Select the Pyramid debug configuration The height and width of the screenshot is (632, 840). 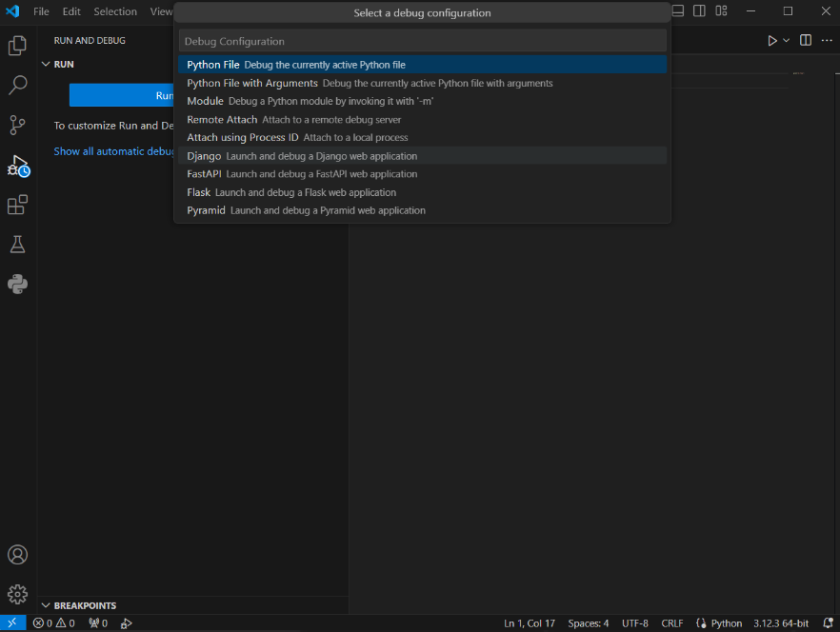pos(422,210)
